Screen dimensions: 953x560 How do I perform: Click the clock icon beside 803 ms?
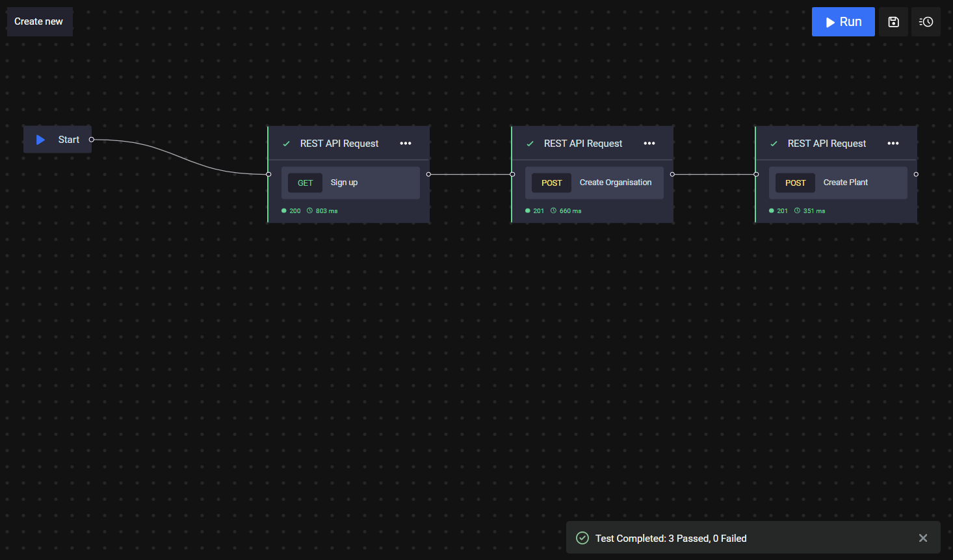click(x=309, y=210)
